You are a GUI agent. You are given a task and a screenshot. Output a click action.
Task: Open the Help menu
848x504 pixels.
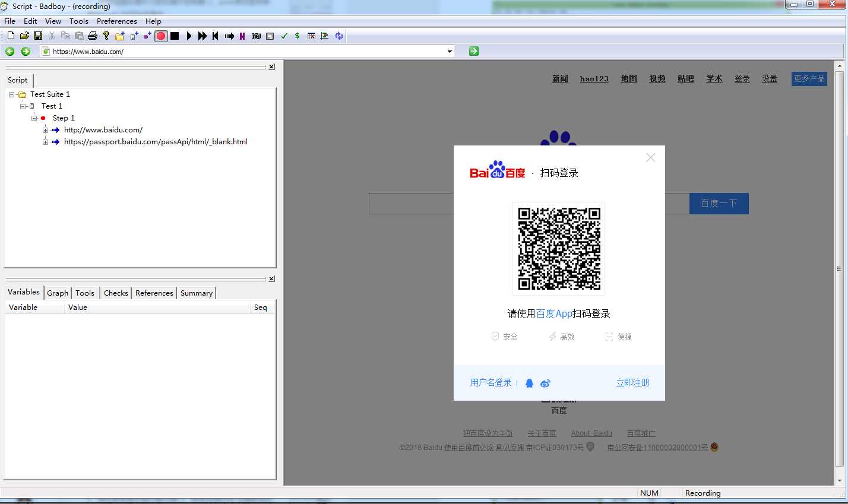[x=153, y=21]
